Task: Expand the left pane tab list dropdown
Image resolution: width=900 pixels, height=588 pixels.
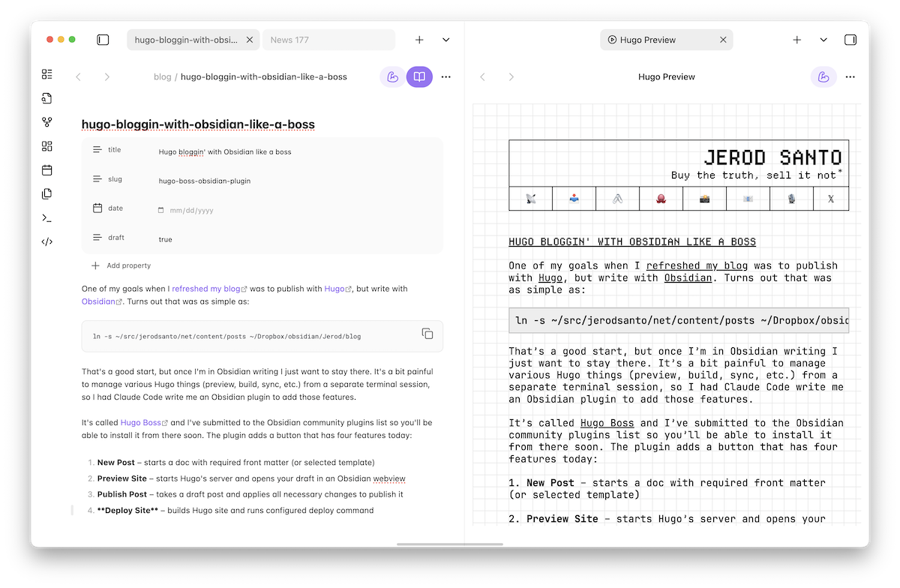Action: (446, 40)
